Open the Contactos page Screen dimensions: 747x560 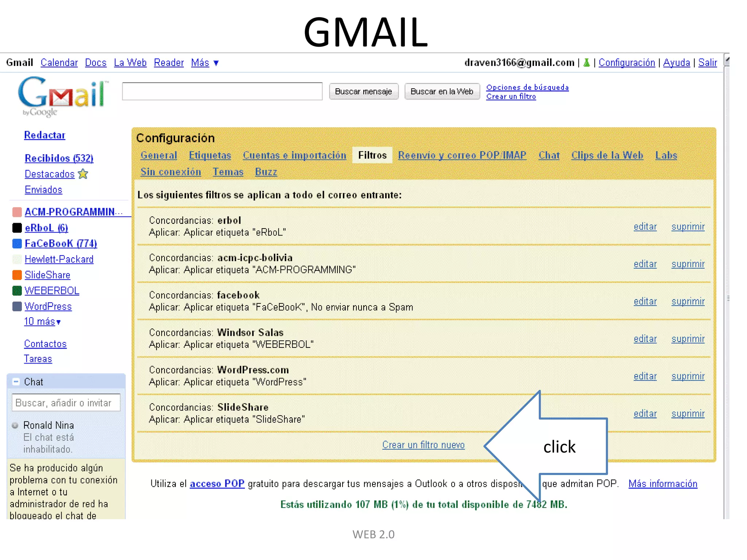45,344
